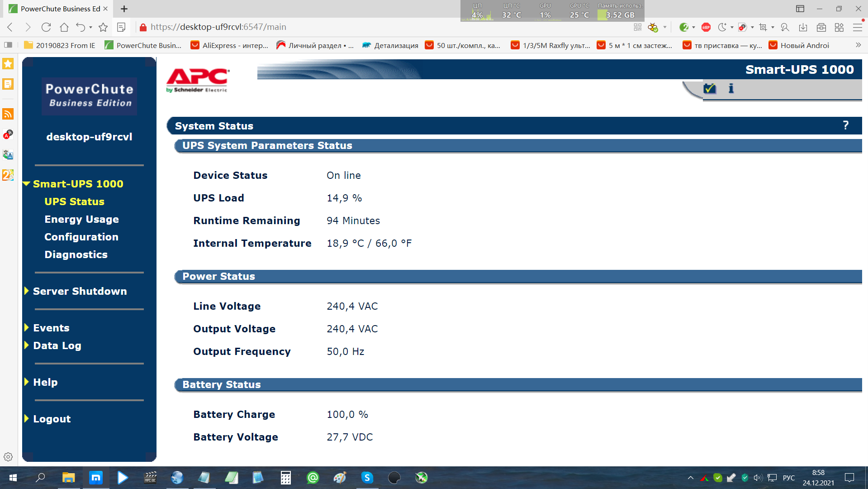Open the browser hamburger main menu
The height and width of the screenshot is (489, 868).
858,27
